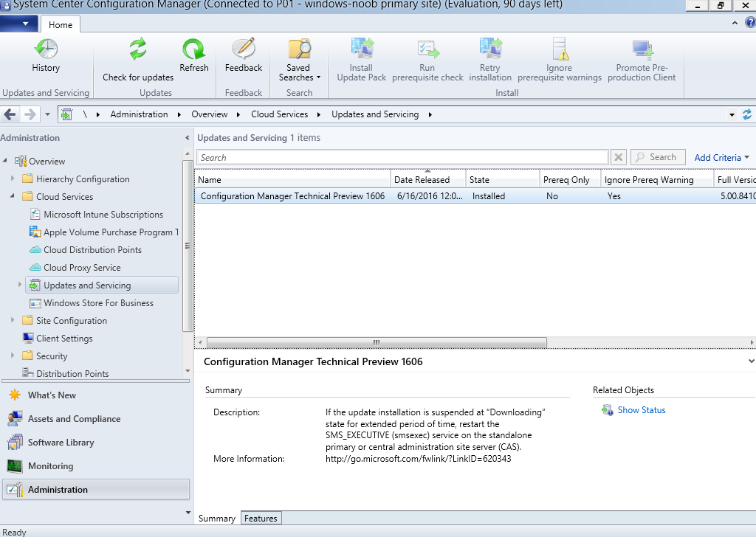
Task: Sort by the Prereq Only column header
Action: (x=571, y=179)
